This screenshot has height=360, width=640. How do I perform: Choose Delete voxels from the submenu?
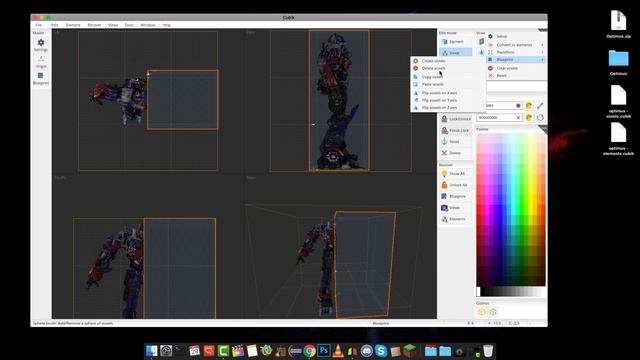pos(448,68)
